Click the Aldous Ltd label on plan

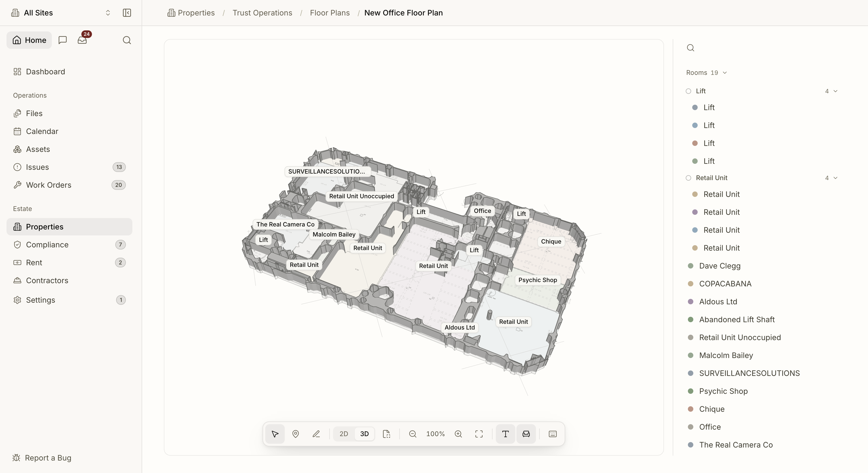[459, 327]
